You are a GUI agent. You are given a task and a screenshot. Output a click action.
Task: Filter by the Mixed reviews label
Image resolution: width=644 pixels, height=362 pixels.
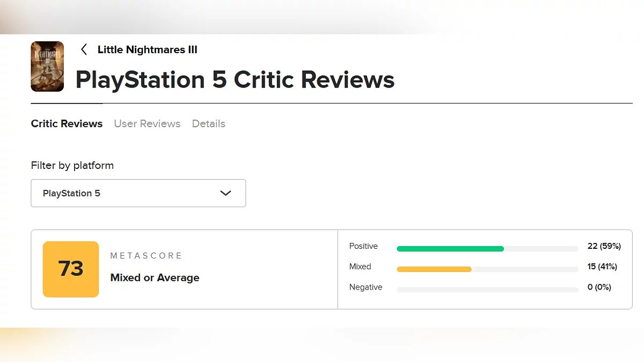tap(360, 267)
